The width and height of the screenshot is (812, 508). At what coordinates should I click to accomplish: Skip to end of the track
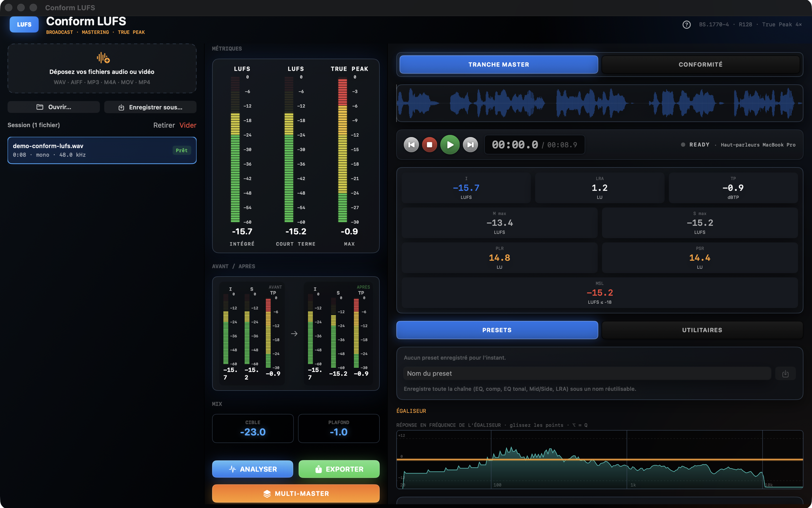point(470,145)
